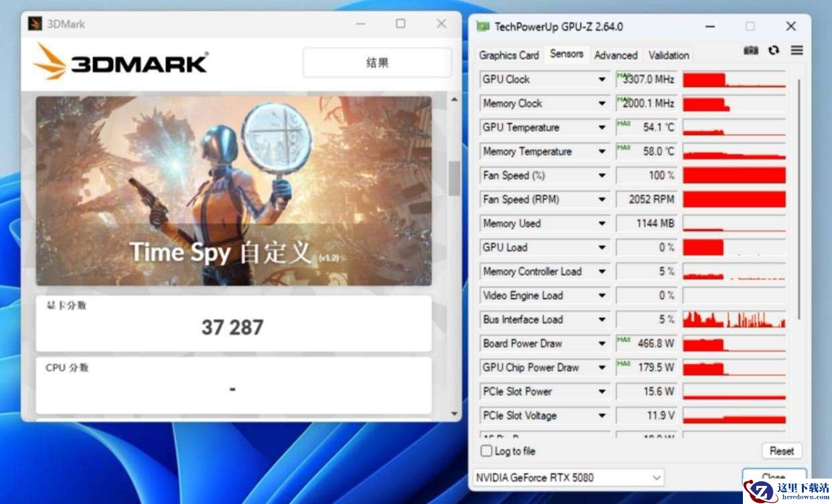Click the 结果 button in 3DMark

pyautogui.click(x=377, y=63)
